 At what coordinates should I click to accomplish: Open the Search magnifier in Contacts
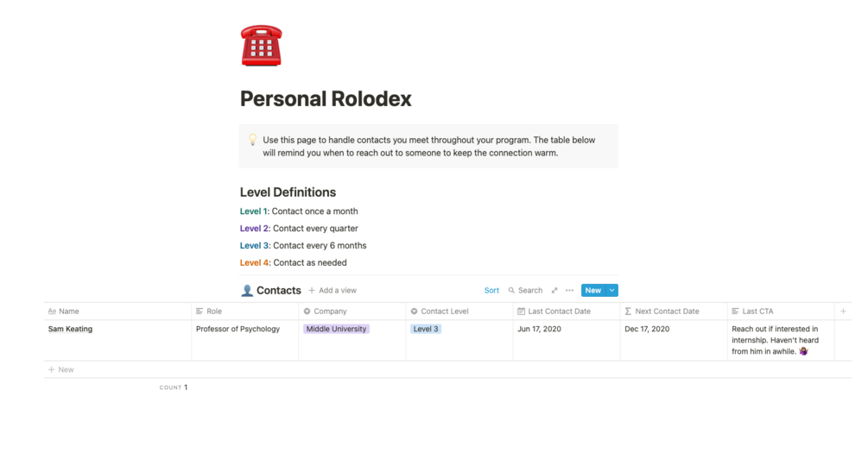[525, 291]
